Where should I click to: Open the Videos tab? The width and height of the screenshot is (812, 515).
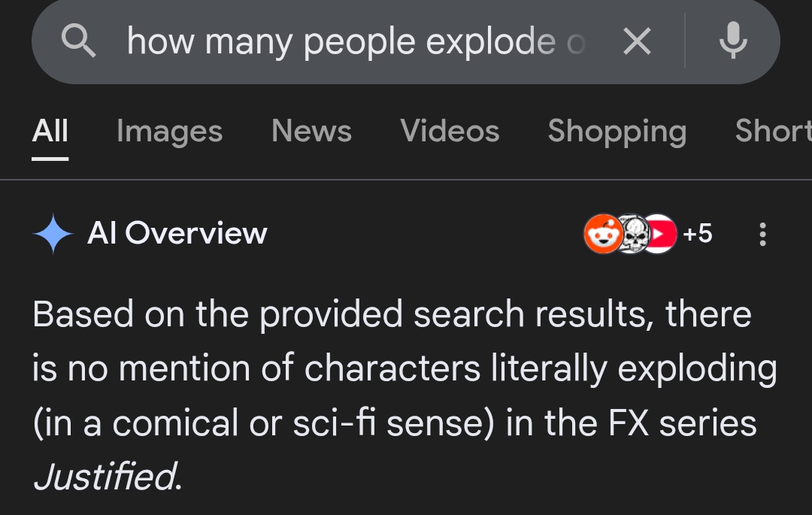(x=450, y=132)
